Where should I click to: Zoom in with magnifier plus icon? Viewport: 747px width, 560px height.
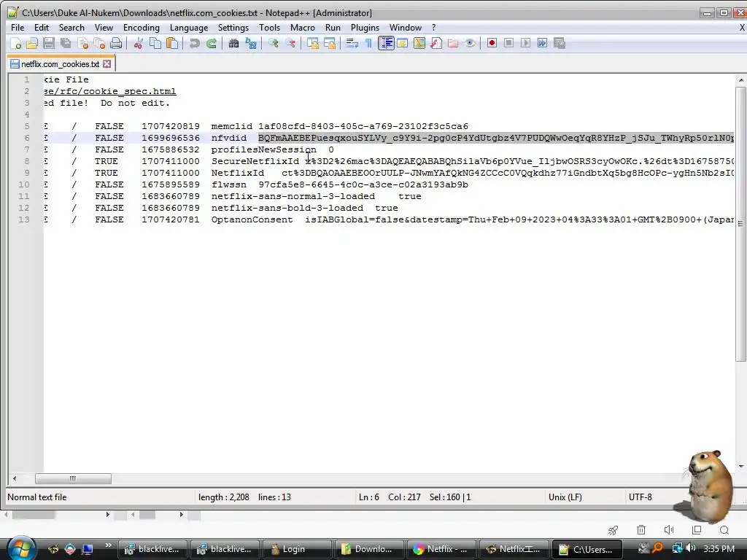tap(273, 43)
